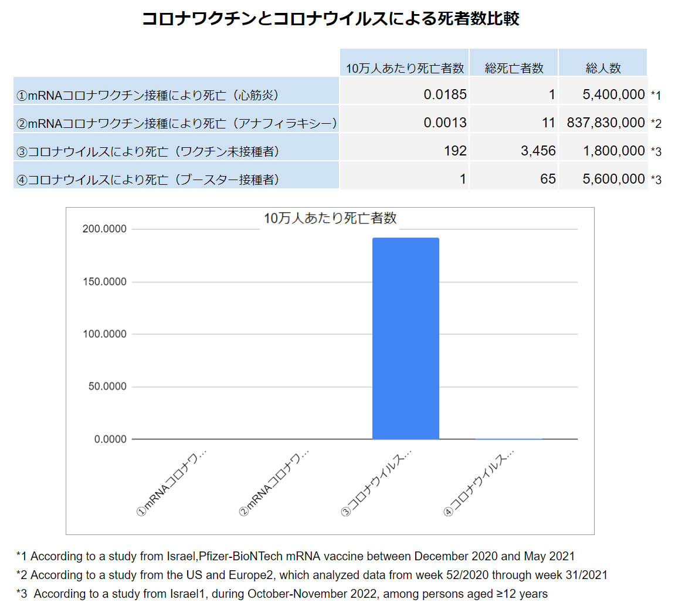The image size is (675, 616).
Task: Click the y-axis label 100.0000
Action: (104, 334)
